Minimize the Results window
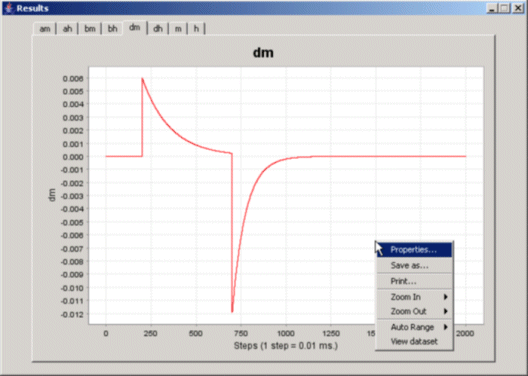 coord(492,8)
